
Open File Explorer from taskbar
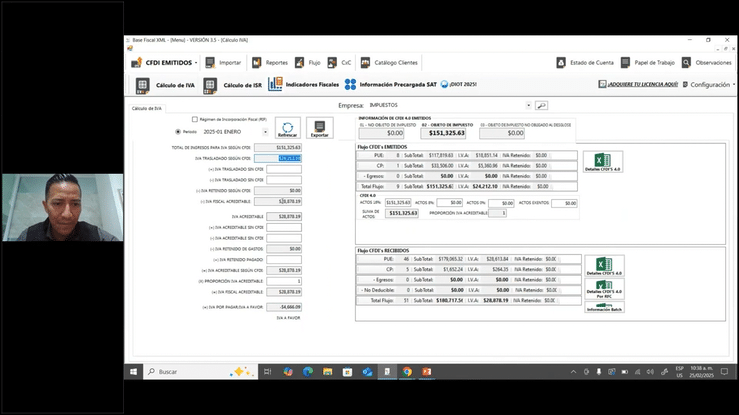click(328, 372)
